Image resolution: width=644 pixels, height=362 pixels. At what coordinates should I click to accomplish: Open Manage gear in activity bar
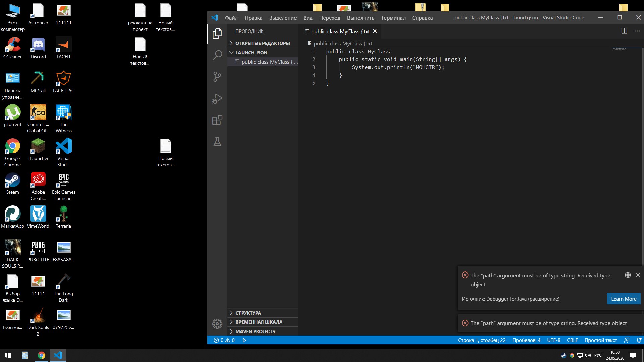(x=217, y=324)
